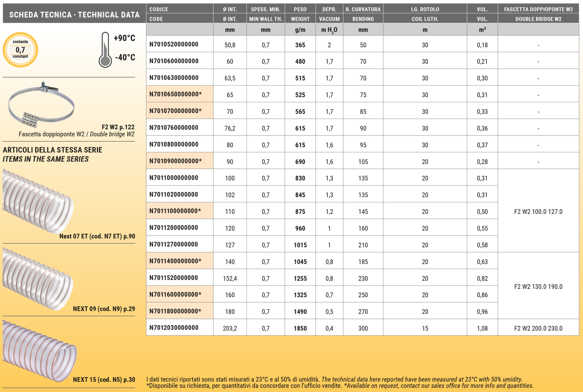Open Next 07 ET p.90 label
The image size is (583, 392).
coord(97,236)
